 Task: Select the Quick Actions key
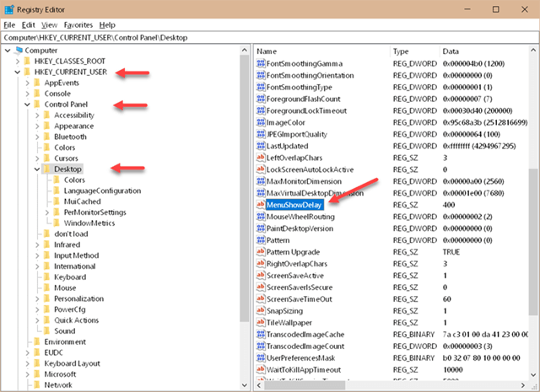pos(76,320)
